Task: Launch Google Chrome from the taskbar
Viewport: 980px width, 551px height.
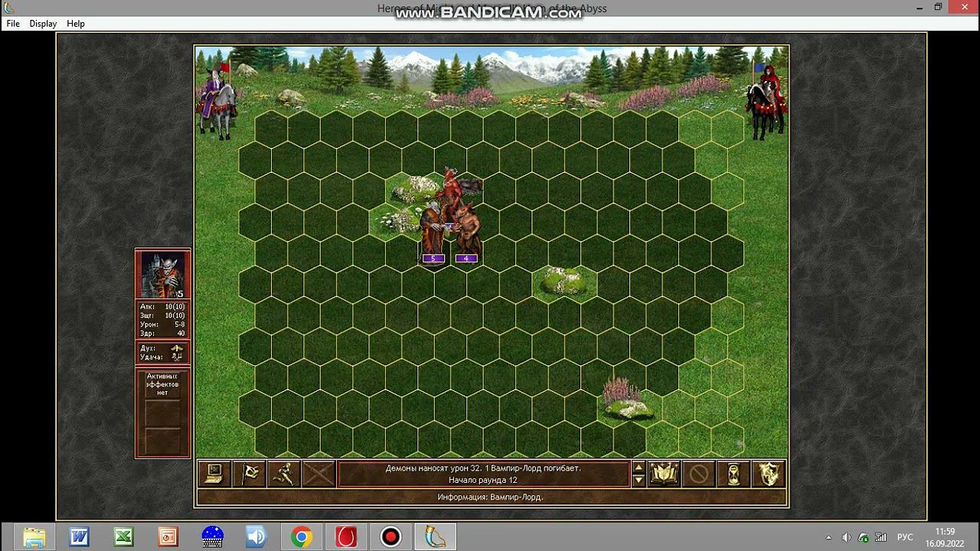Action: coord(301,537)
